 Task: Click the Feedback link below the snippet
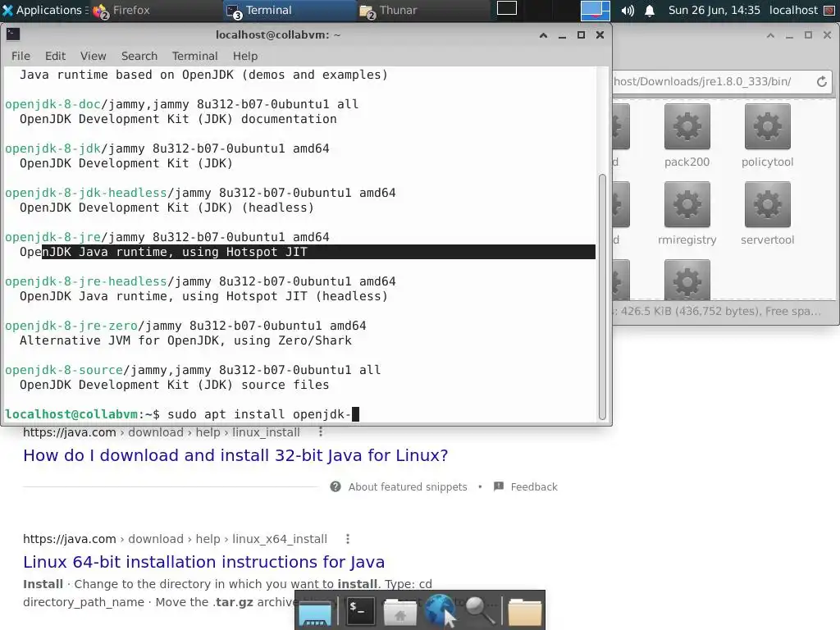[526, 487]
